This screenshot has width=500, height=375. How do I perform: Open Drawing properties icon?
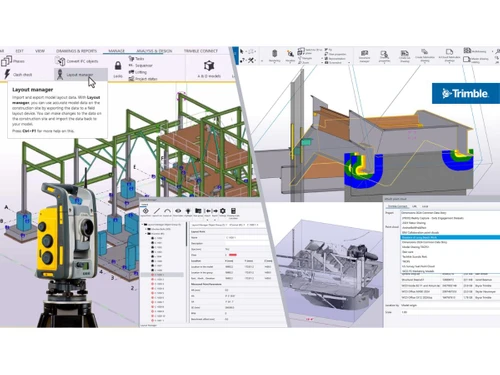[384, 54]
